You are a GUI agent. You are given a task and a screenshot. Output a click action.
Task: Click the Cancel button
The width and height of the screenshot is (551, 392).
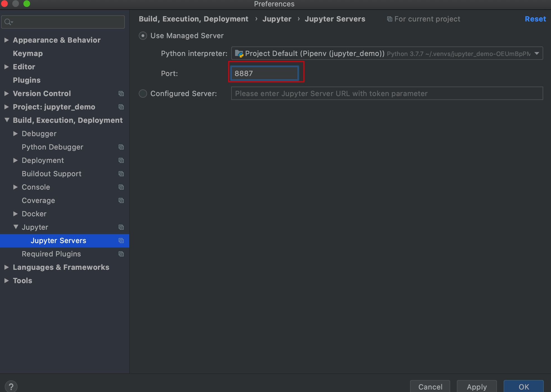[430, 386]
